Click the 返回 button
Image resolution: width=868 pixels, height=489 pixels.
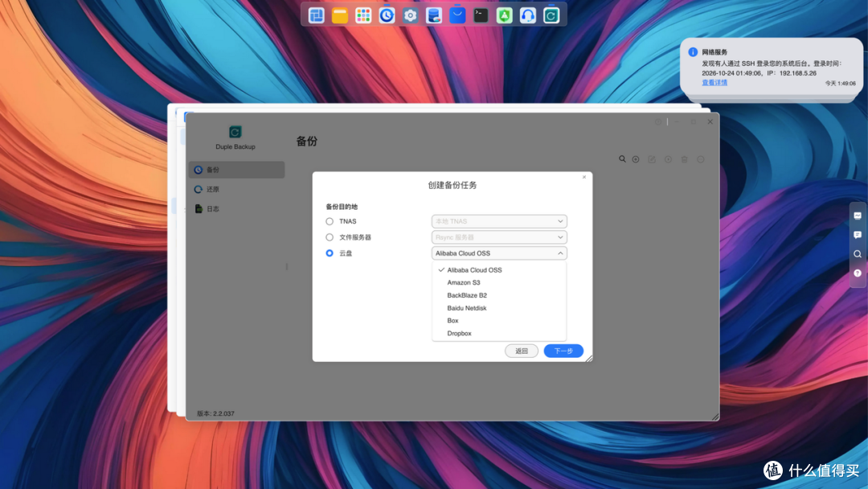tap(522, 351)
